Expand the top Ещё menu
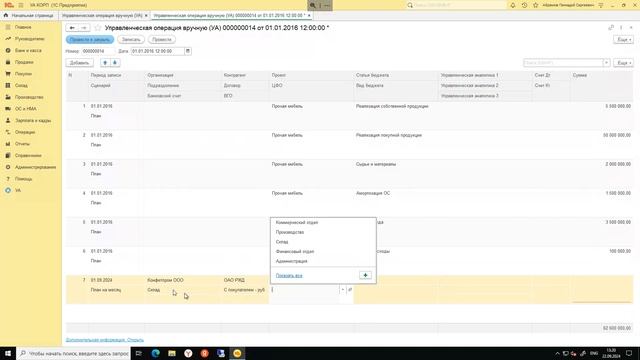The image size is (640, 360). [623, 40]
